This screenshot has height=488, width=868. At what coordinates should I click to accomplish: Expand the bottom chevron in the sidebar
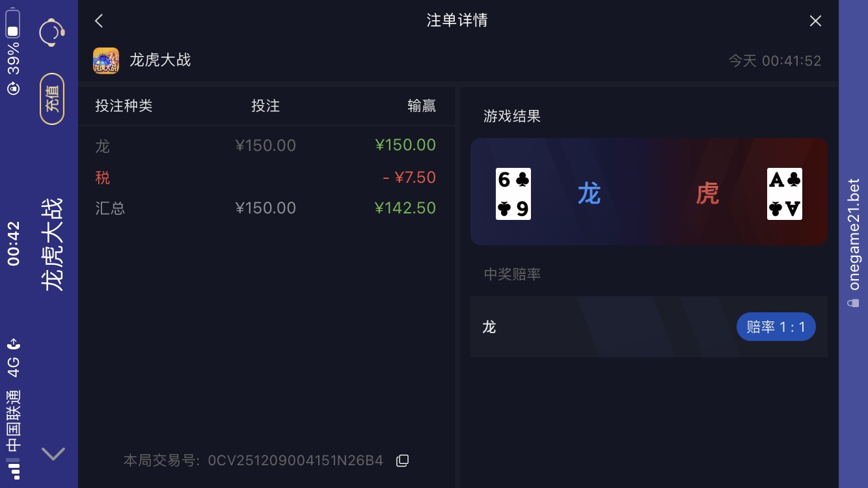[53, 454]
